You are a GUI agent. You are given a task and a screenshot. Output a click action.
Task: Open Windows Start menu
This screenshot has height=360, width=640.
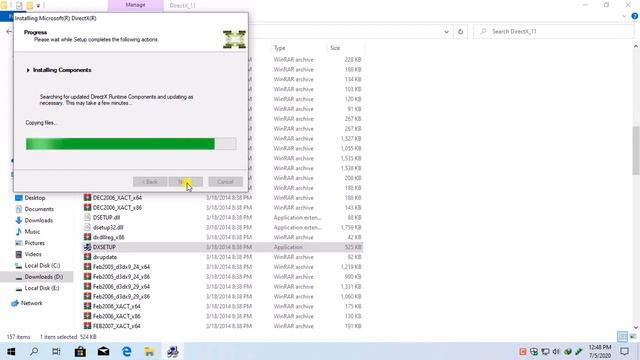pyautogui.click(x=11, y=351)
